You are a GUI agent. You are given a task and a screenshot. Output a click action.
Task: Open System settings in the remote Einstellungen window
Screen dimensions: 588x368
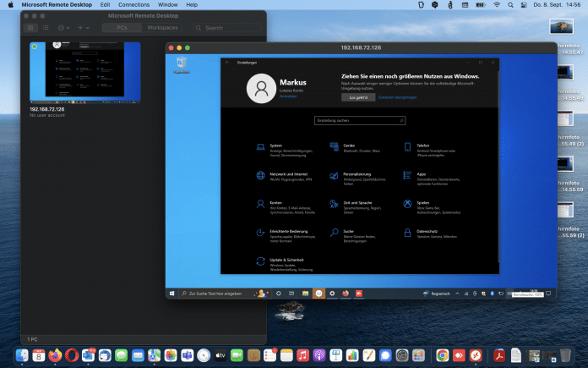(x=285, y=150)
